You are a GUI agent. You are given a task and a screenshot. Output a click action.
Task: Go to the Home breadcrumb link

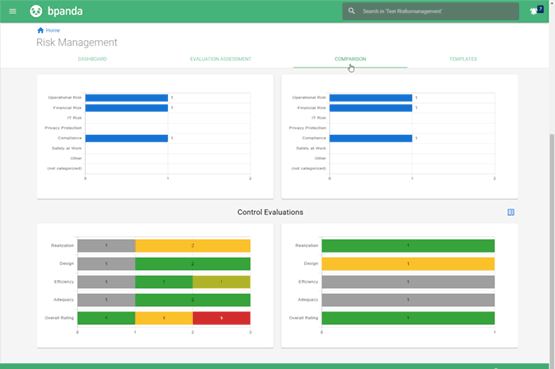click(53, 30)
